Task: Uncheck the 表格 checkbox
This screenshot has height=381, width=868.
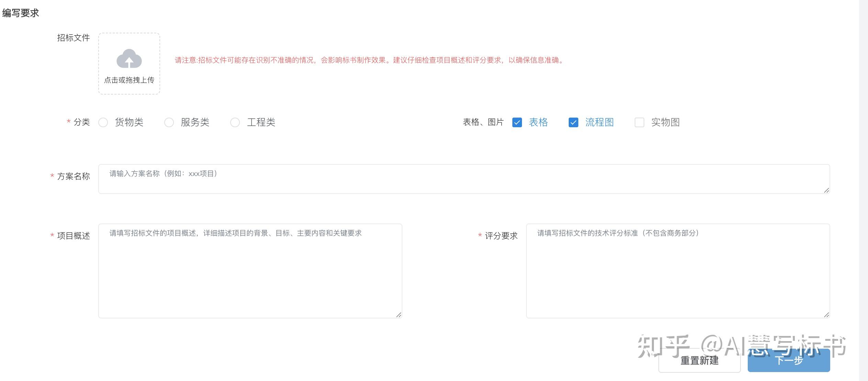Action: (x=517, y=122)
